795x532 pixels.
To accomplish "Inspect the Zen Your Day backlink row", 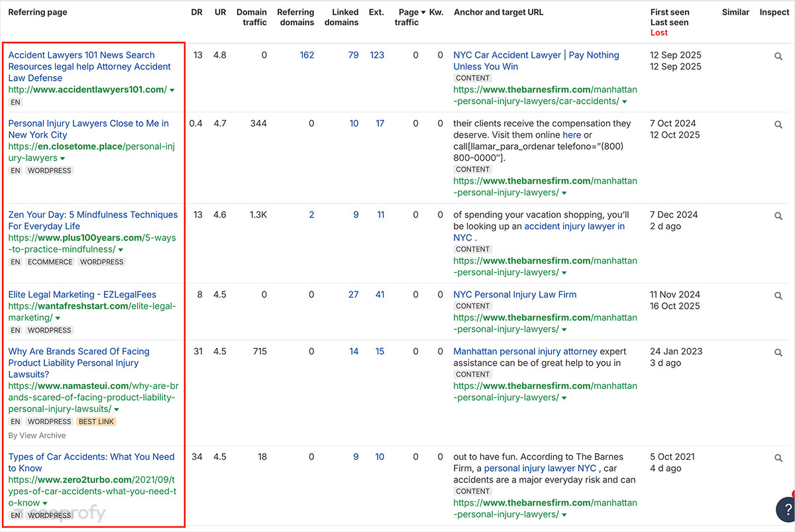I will click(778, 215).
